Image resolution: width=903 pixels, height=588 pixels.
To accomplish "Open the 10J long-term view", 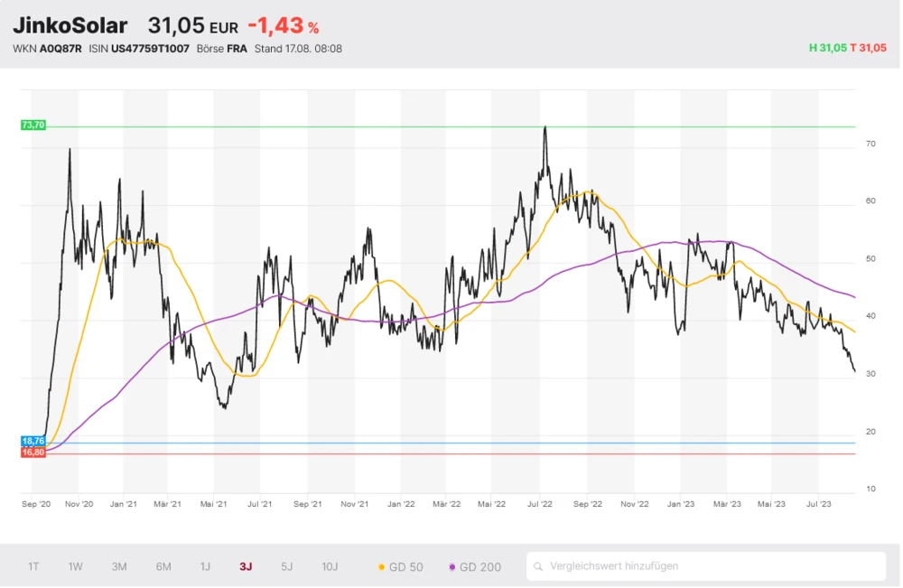I will coord(330,567).
